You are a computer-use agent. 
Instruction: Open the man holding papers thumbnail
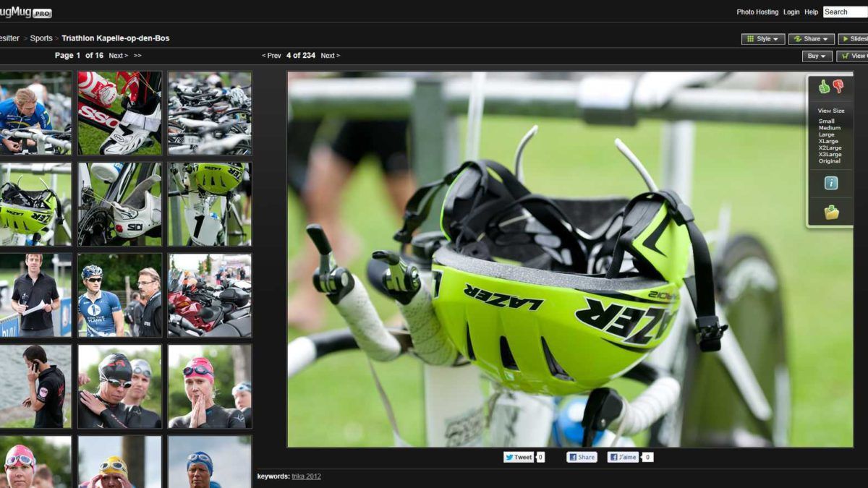tap(35, 295)
